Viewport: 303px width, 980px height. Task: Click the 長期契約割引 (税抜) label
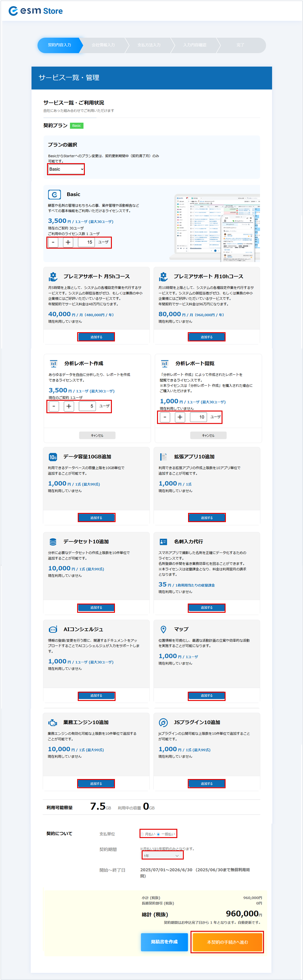click(x=158, y=903)
